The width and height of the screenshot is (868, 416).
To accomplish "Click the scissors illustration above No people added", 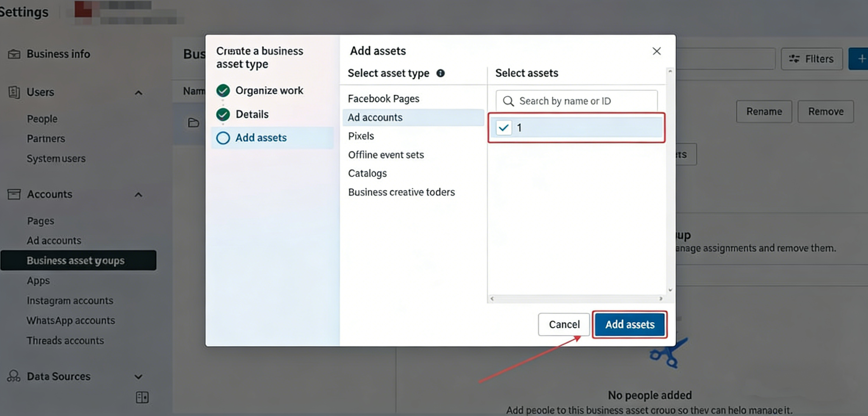I will pos(669,353).
